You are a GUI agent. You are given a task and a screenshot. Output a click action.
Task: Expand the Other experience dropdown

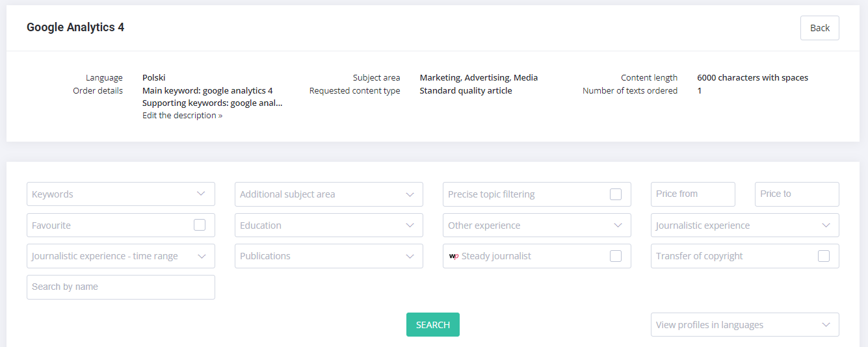[x=537, y=225]
